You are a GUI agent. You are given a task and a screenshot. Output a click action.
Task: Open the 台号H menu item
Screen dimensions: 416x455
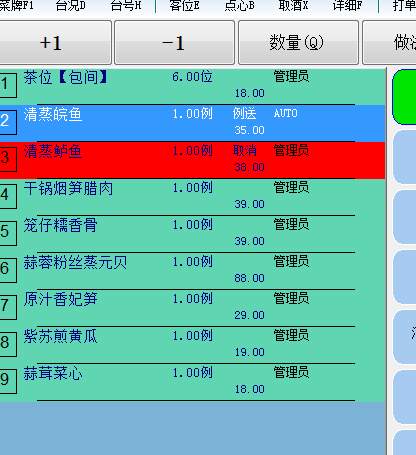click(126, 6)
